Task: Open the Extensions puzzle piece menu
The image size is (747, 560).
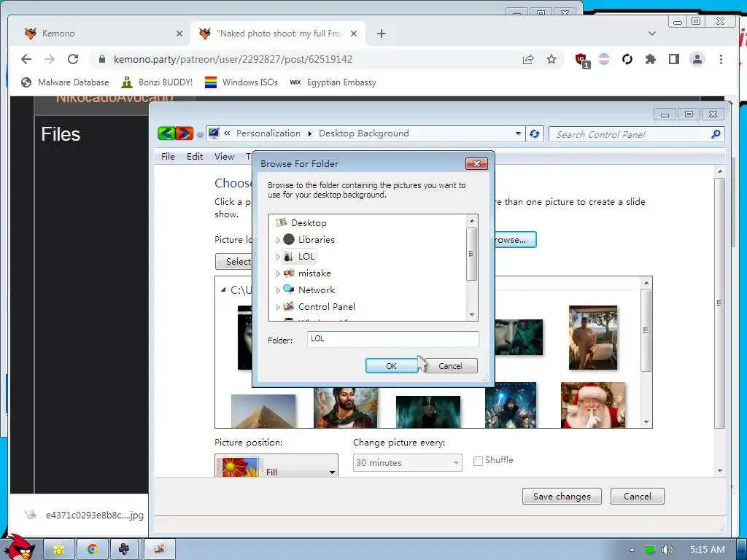Action: tap(650, 59)
